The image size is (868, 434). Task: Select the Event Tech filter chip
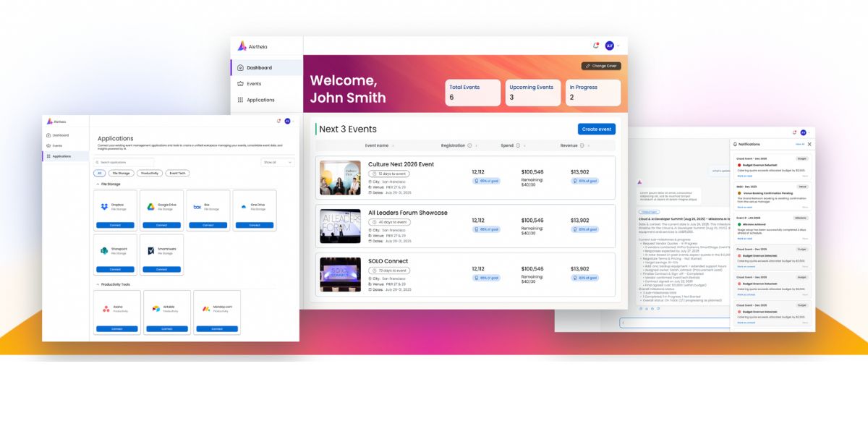[177, 174]
